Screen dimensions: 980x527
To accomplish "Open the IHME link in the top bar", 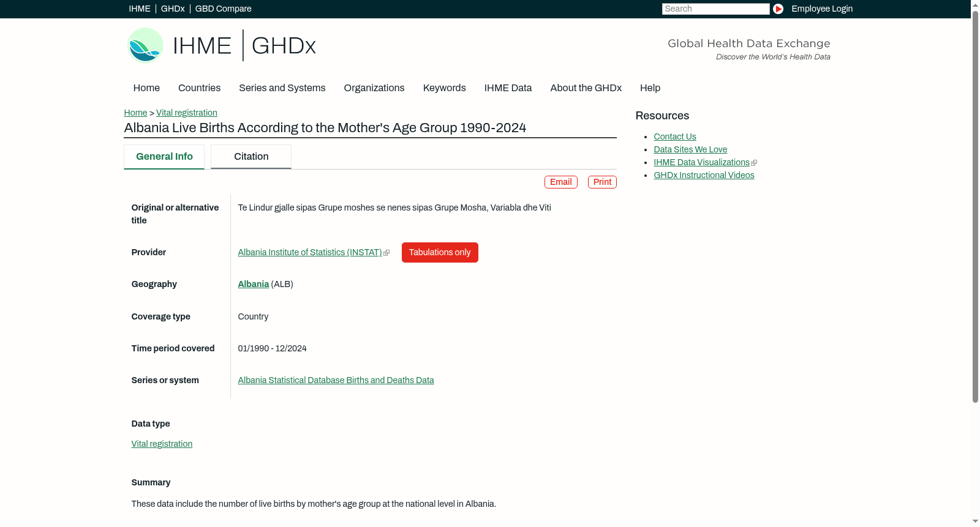I will tap(140, 9).
